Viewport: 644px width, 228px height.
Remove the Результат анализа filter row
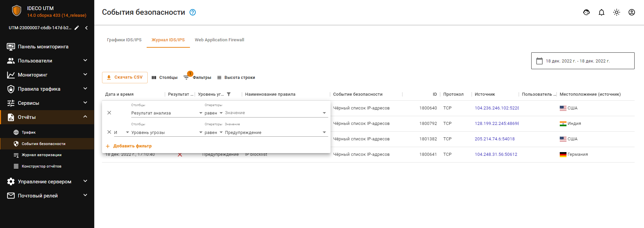coord(109,113)
